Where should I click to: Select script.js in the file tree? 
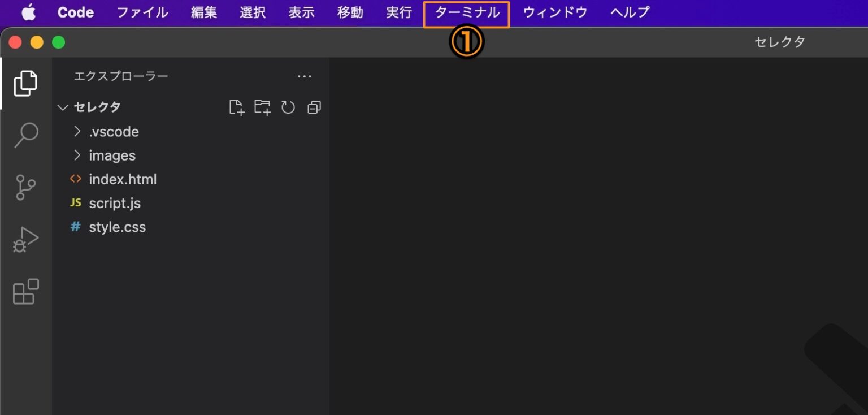click(x=115, y=203)
